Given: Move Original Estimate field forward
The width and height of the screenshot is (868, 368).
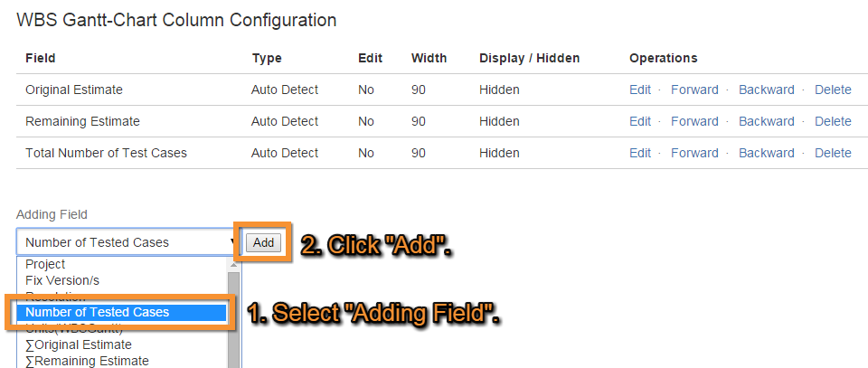Looking at the screenshot, I should 694,90.
